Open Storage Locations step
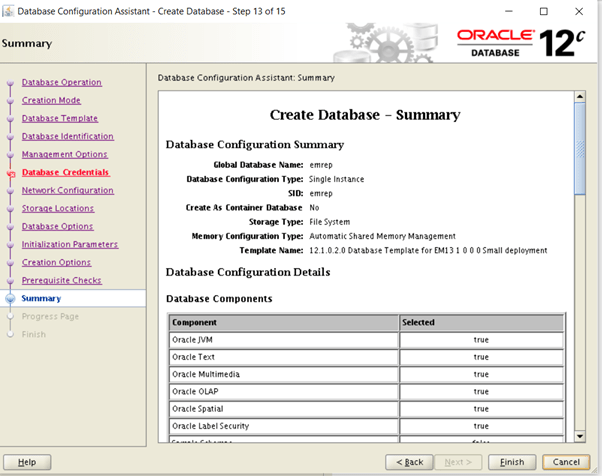 point(57,208)
